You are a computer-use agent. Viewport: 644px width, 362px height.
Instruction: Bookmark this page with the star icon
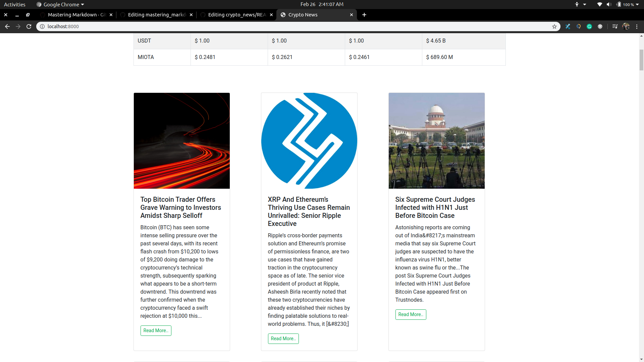click(554, 26)
